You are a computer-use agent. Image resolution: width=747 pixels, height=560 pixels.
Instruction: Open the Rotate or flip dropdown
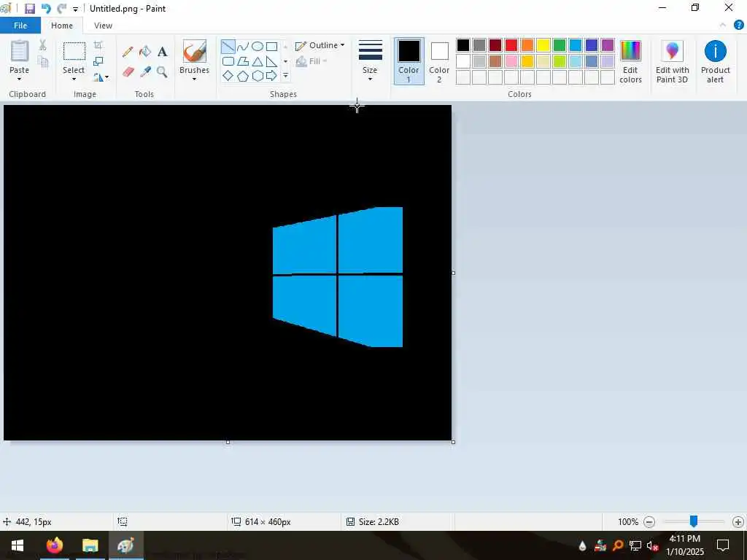pyautogui.click(x=101, y=77)
